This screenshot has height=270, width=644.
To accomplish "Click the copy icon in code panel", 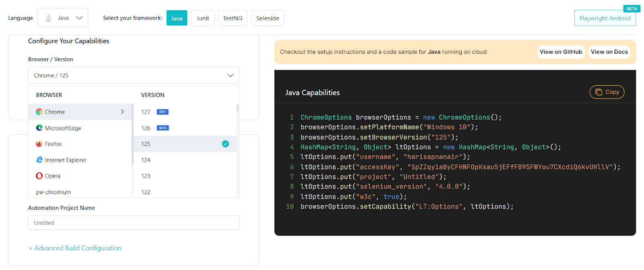I will click(599, 92).
